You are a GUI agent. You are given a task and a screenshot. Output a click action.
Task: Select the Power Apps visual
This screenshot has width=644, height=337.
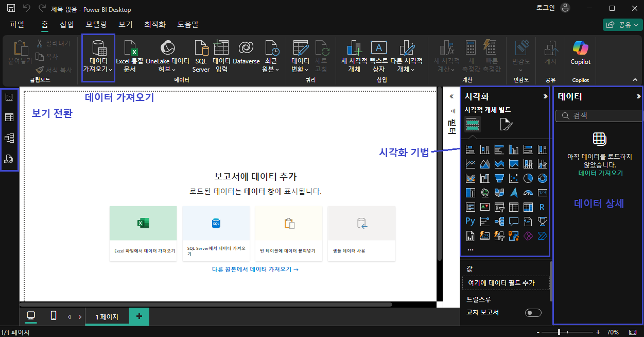pos(528,236)
